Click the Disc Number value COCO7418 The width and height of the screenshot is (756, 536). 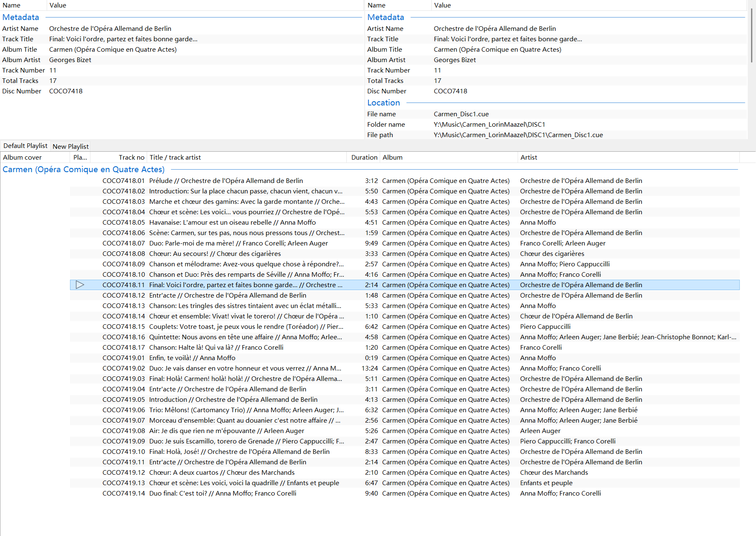pos(65,91)
